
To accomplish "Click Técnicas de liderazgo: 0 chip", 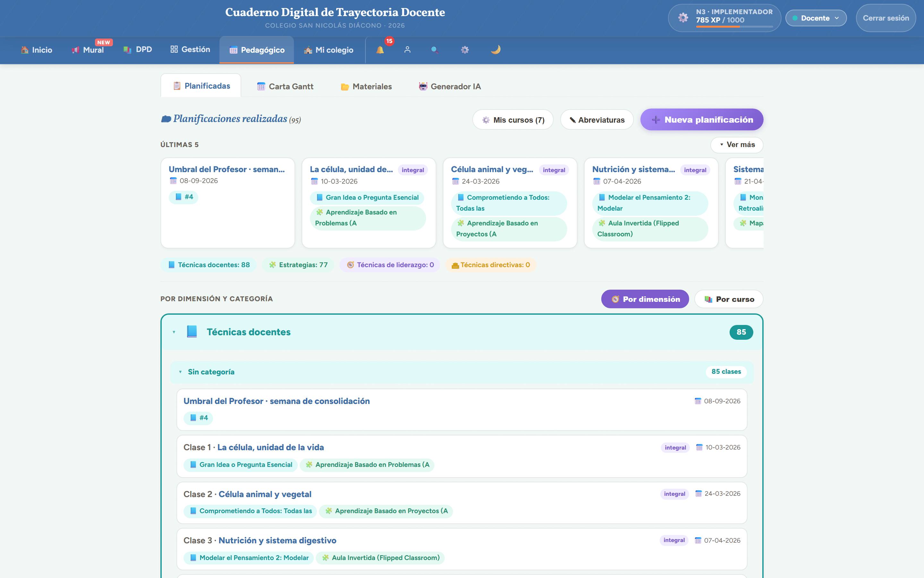I will point(390,265).
